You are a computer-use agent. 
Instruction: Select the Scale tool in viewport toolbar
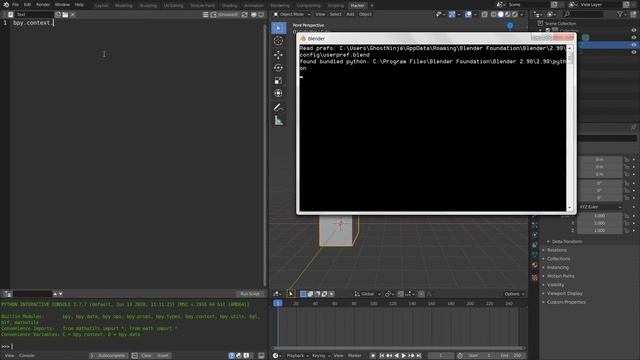tap(278, 80)
